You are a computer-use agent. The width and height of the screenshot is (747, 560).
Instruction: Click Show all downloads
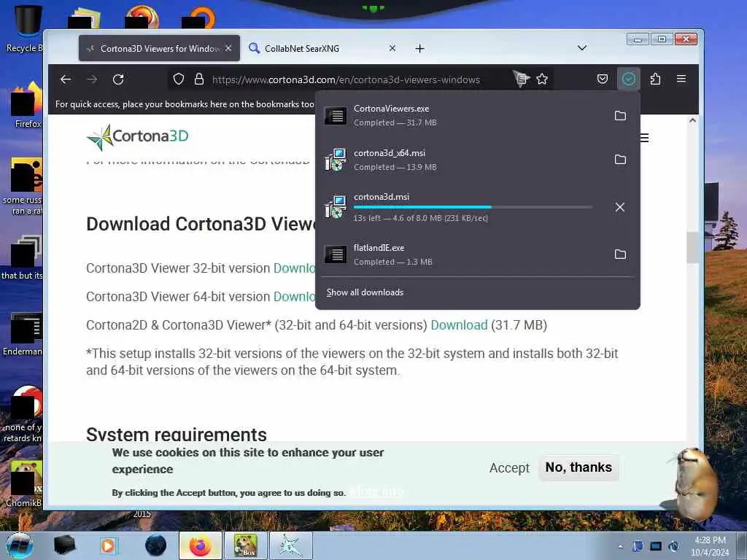coord(365,292)
